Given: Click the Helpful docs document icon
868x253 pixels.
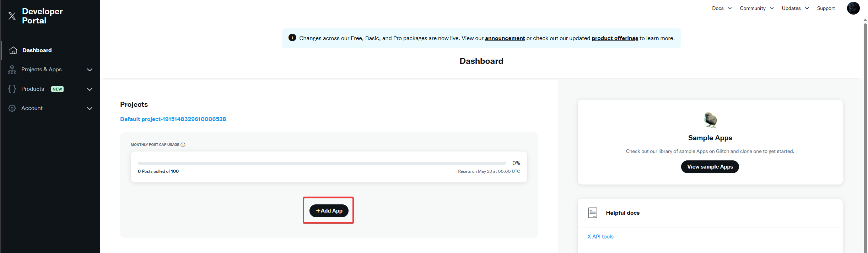Looking at the screenshot, I should click(593, 213).
